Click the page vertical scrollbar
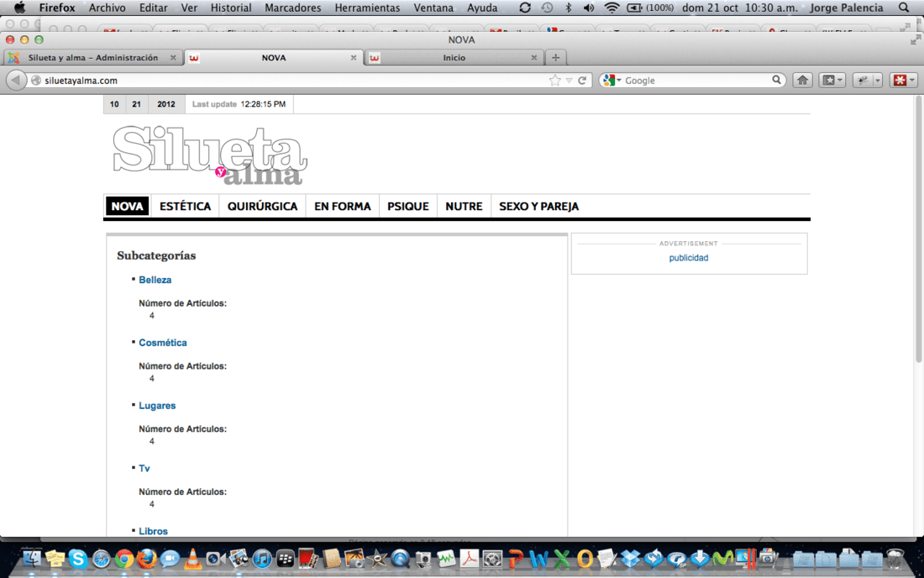The height and width of the screenshot is (578, 924). point(918,230)
